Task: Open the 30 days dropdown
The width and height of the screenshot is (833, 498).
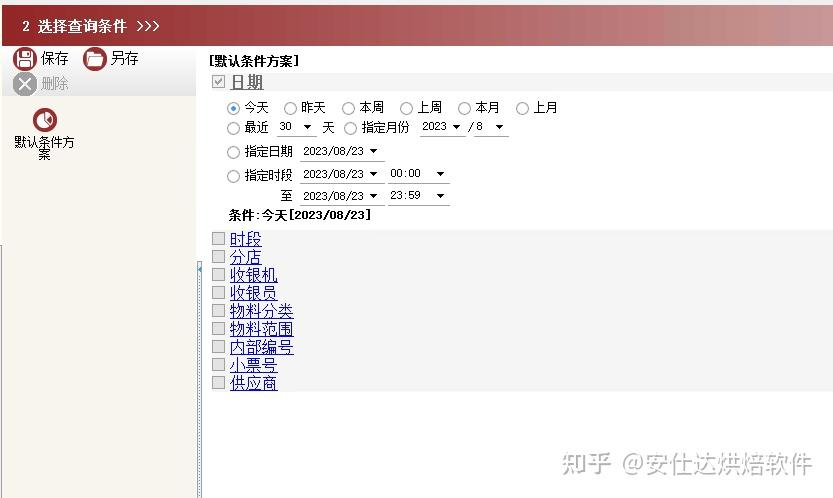Action: 307,127
